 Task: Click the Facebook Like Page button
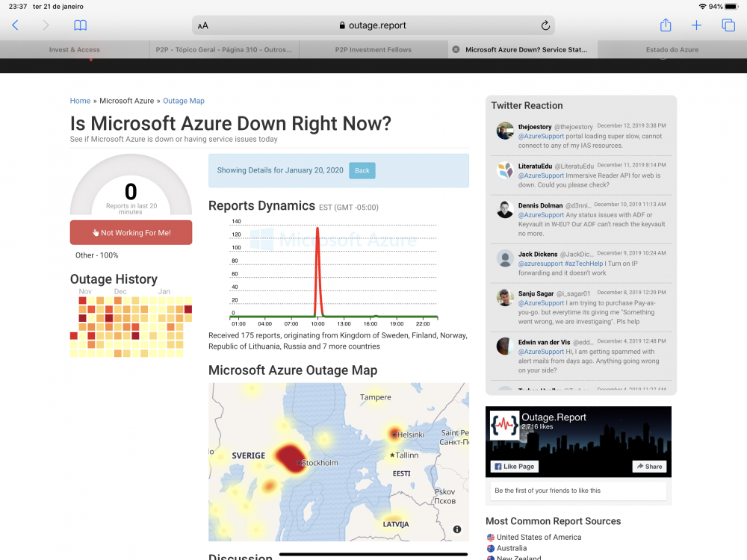coord(513,467)
